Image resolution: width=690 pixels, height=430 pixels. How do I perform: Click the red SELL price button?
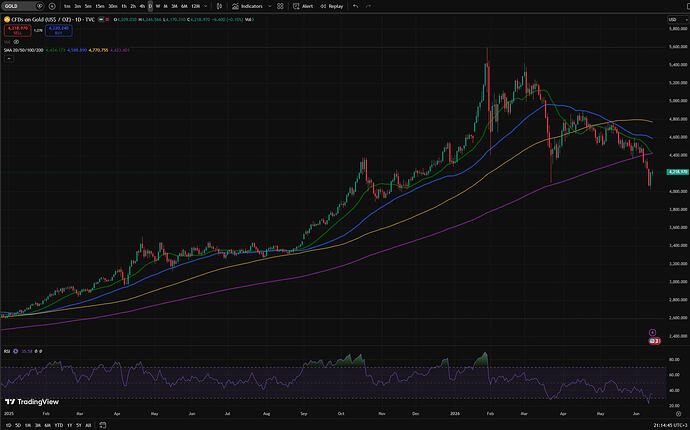[18, 30]
